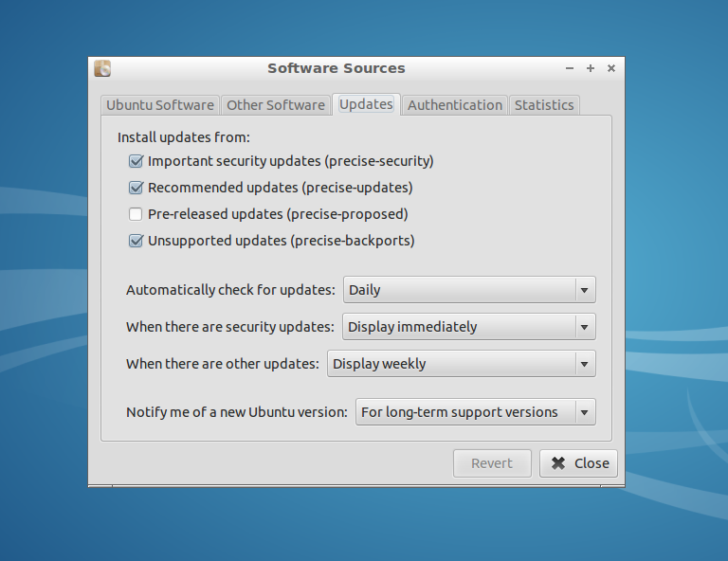Click the 'Software Sources' window title

click(337, 68)
